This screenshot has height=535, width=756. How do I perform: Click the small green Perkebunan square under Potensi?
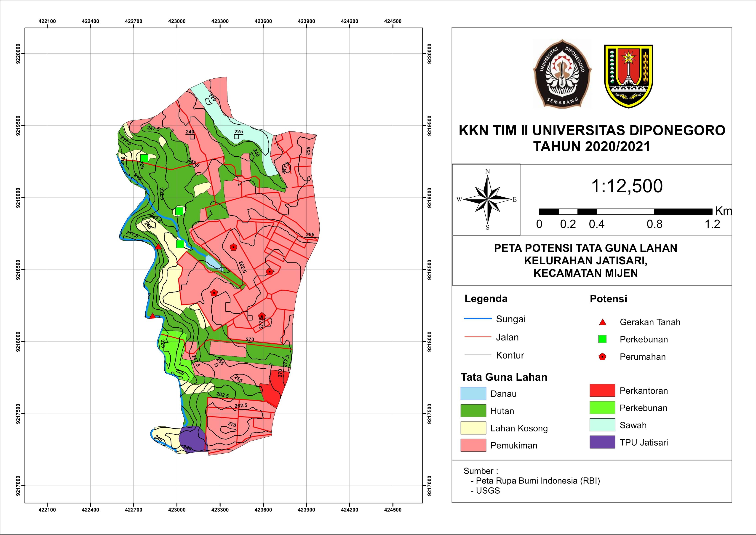tap(603, 339)
